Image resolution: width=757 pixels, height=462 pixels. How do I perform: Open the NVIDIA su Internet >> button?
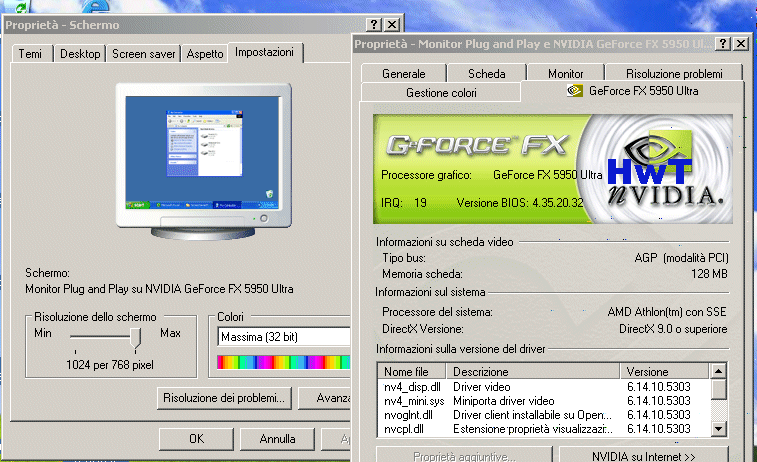click(644, 455)
